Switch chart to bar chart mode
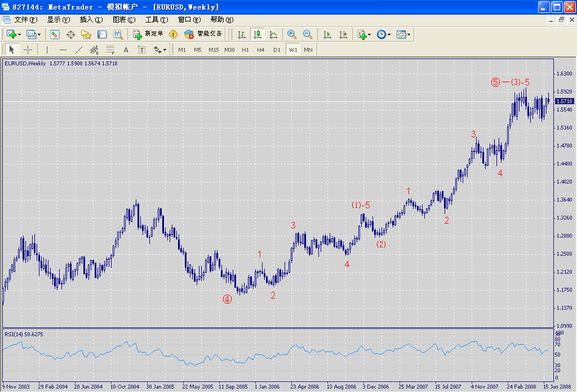 (242, 34)
